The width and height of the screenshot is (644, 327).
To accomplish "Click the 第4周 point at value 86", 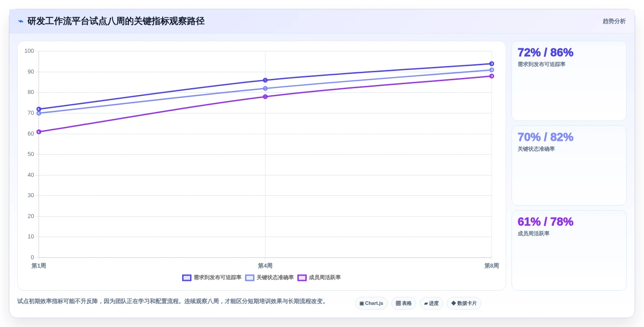I will coord(265,80).
